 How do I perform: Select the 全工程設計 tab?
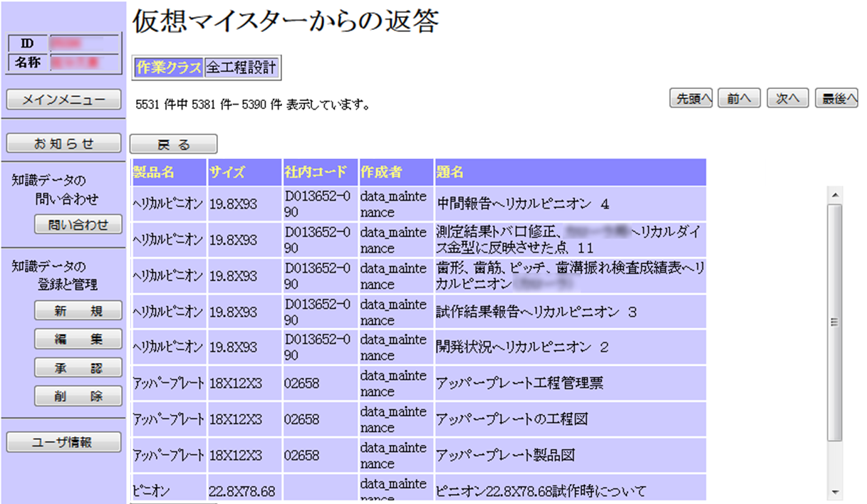[x=242, y=68]
